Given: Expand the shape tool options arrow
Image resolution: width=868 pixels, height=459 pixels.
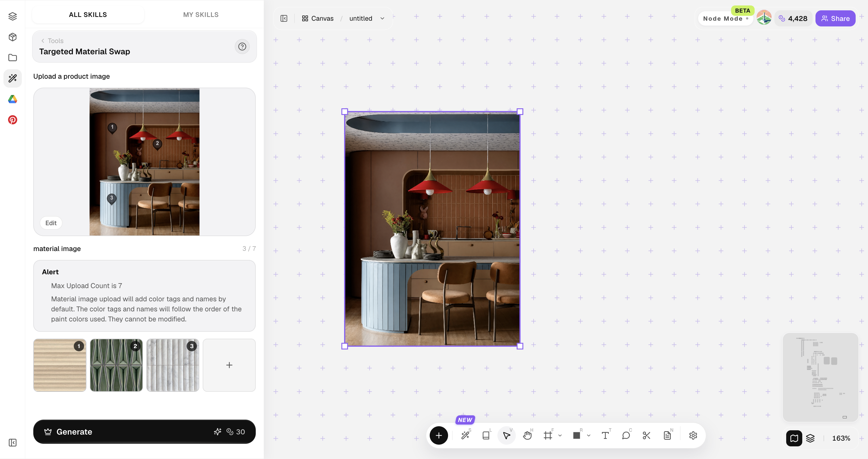Looking at the screenshot, I should click(x=588, y=435).
